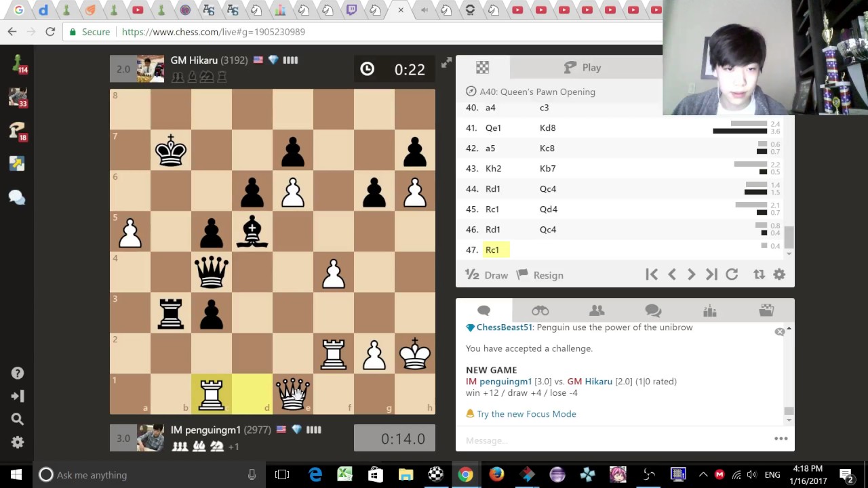Offer a Draw
The image size is (868, 488).
[x=486, y=275]
